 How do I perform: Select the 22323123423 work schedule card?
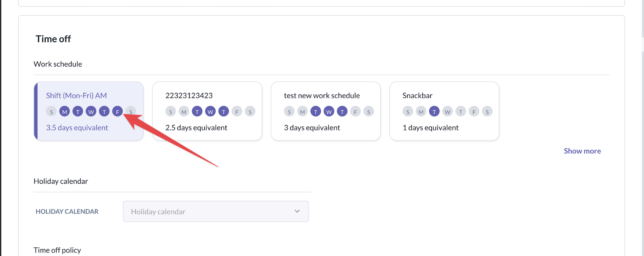click(207, 96)
